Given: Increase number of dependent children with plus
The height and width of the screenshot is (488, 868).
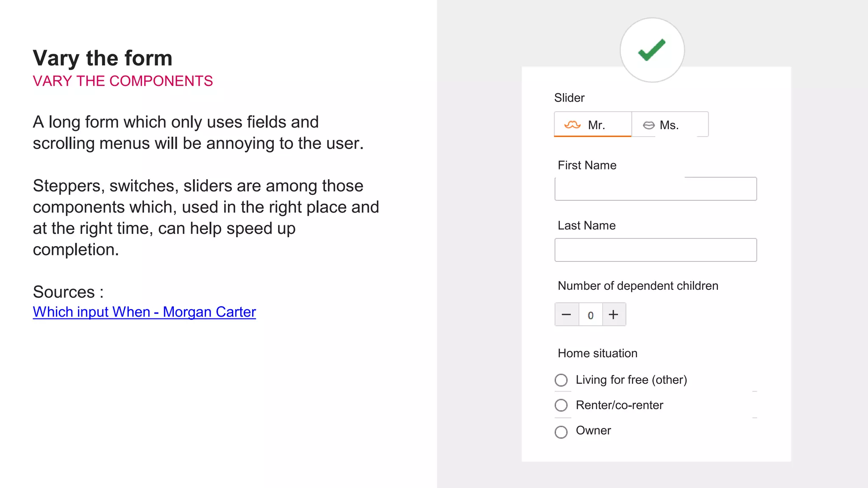Looking at the screenshot, I should [614, 314].
